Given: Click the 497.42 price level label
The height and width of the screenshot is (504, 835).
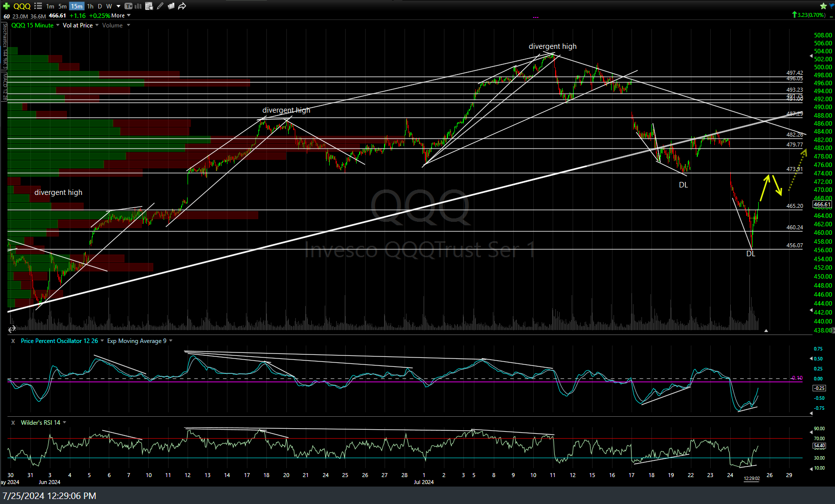Looking at the screenshot, I should click(x=795, y=73).
